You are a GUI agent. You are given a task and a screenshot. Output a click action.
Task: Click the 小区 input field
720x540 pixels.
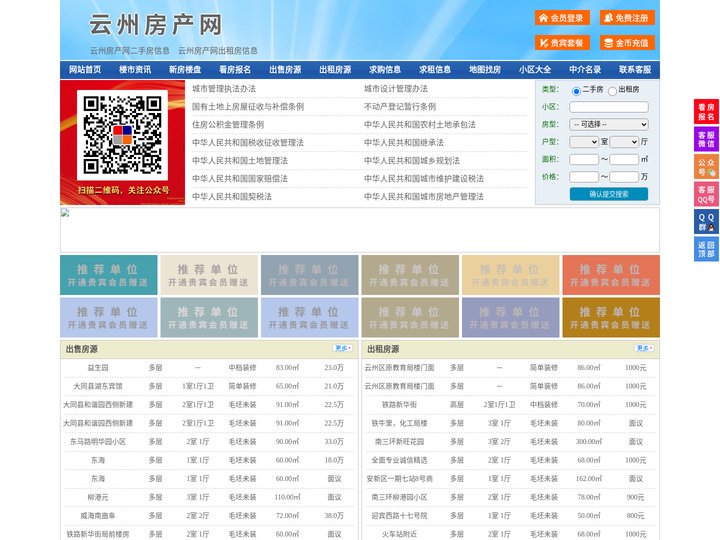point(609,107)
